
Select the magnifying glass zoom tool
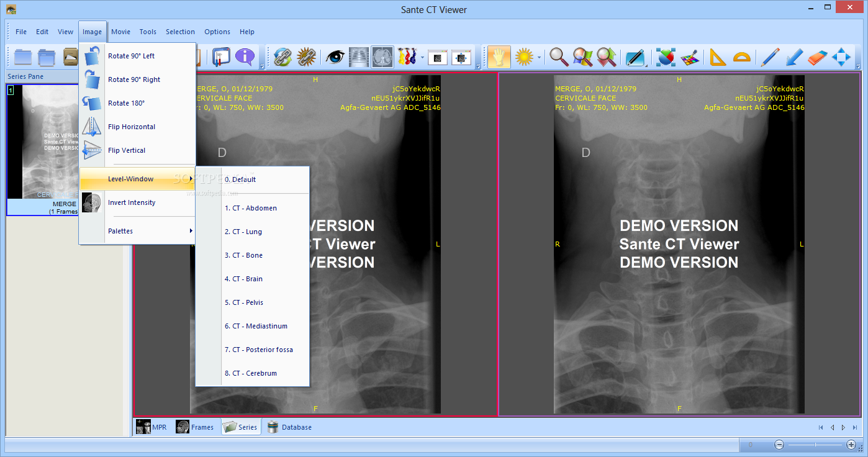[x=559, y=57]
